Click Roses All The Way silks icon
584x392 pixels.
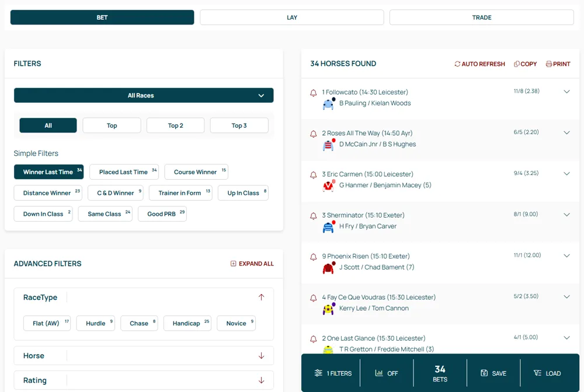point(329,145)
